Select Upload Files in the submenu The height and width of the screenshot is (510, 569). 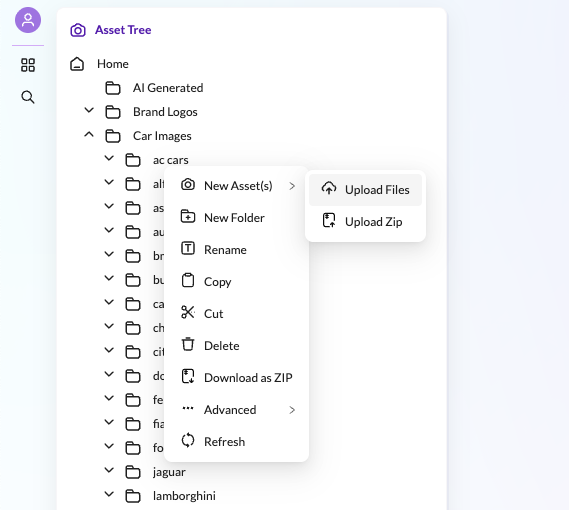coord(365,190)
